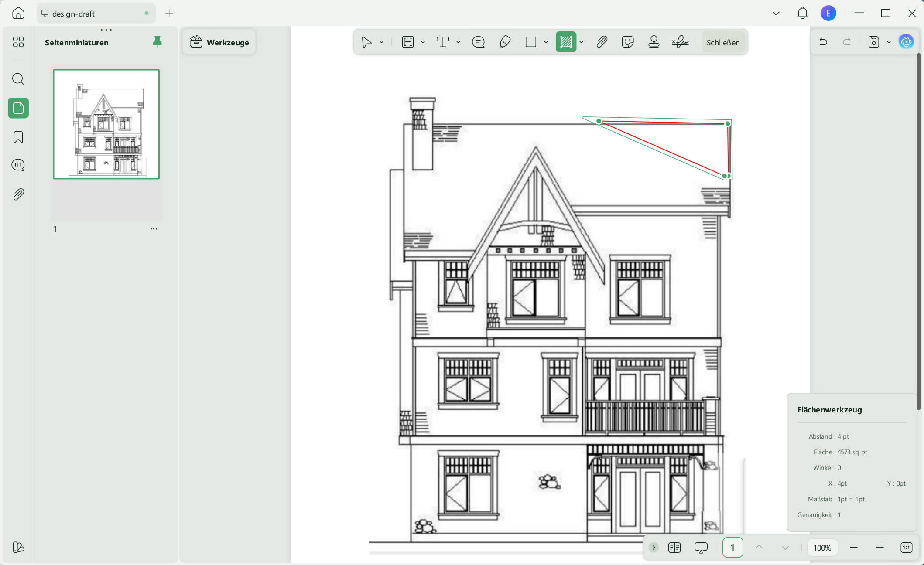
Task: Expand the shape tool dropdown arrow
Action: [546, 42]
